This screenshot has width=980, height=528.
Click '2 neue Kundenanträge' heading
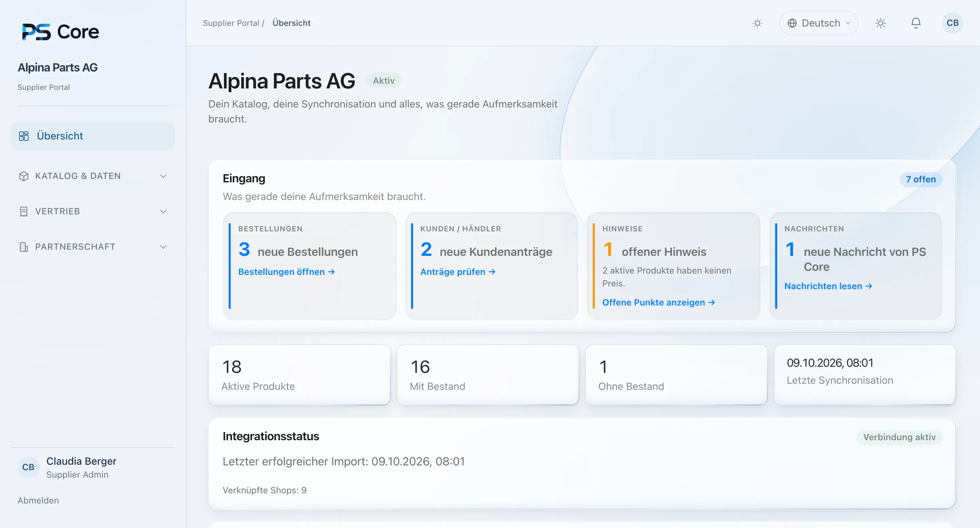pyautogui.click(x=486, y=251)
